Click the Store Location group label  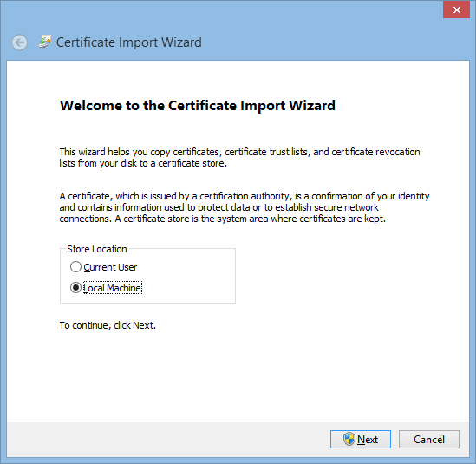(97, 249)
